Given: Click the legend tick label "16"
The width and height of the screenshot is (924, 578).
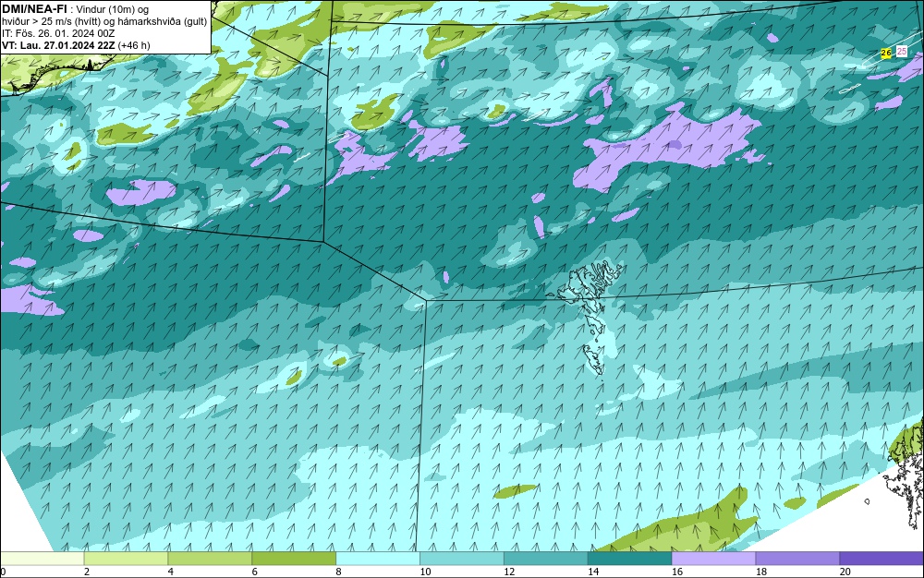Looking at the screenshot, I should coord(677,572).
